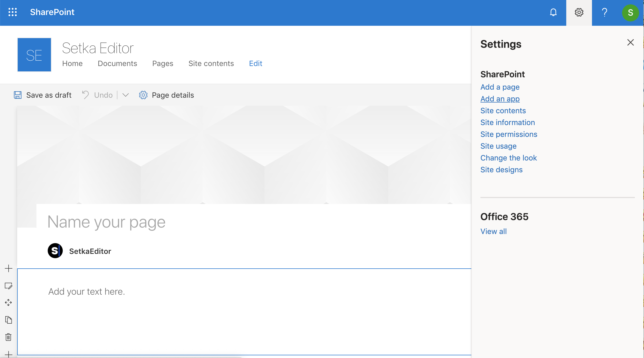Click the Edit navigation link
This screenshot has height=358, width=644.
coord(256,63)
